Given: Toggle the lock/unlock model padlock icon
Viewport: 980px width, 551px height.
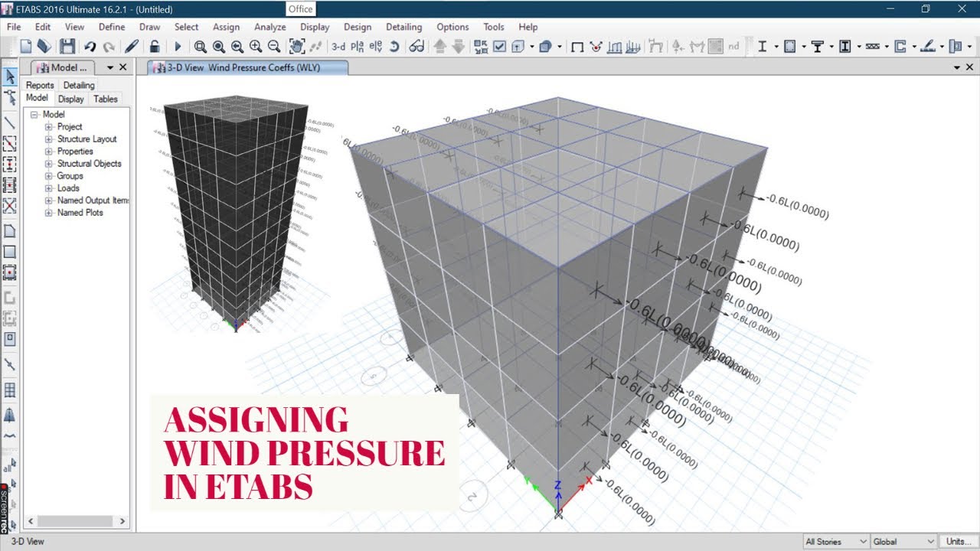Looking at the screenshot, I should pos(154,47).
